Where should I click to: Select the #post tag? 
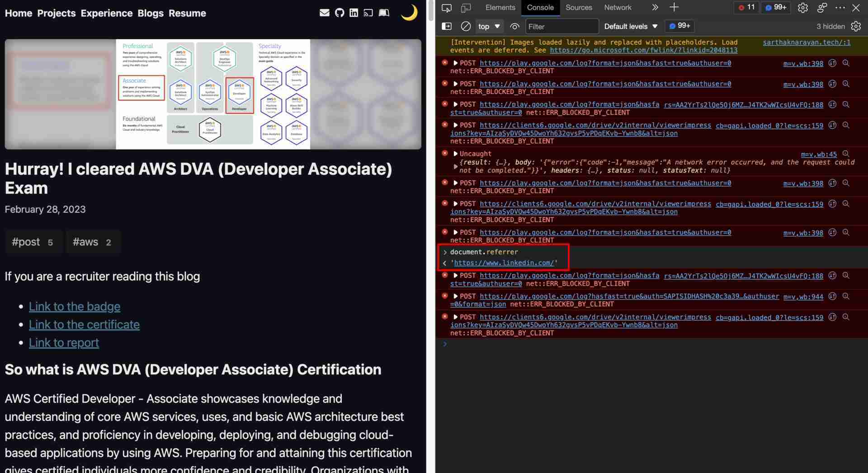coord(33,242)
